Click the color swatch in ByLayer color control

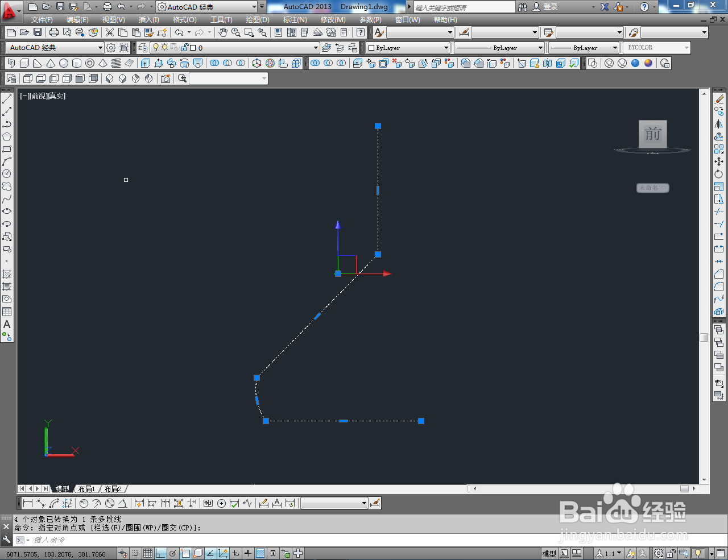(372, 48)
